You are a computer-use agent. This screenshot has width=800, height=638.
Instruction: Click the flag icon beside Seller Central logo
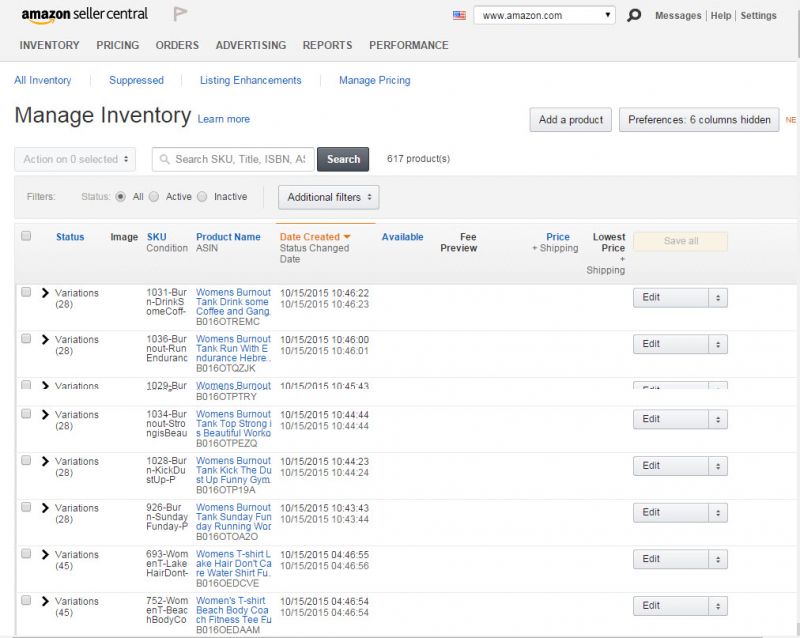click(180, 14)
